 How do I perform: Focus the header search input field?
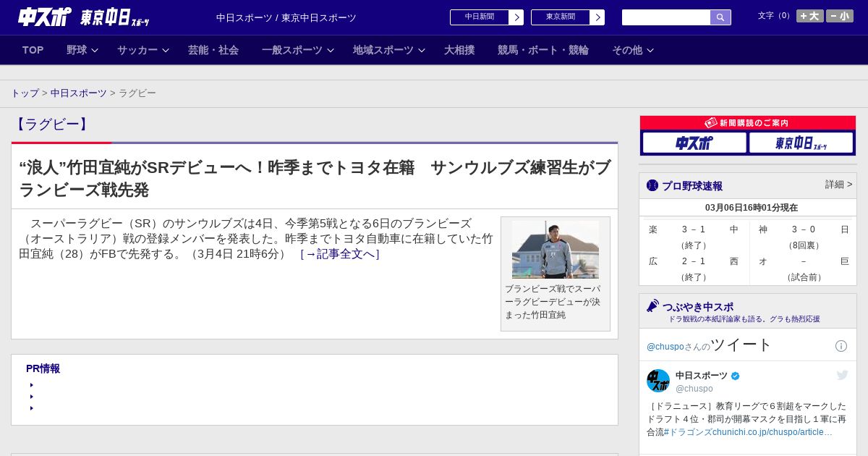pos(666,17)
